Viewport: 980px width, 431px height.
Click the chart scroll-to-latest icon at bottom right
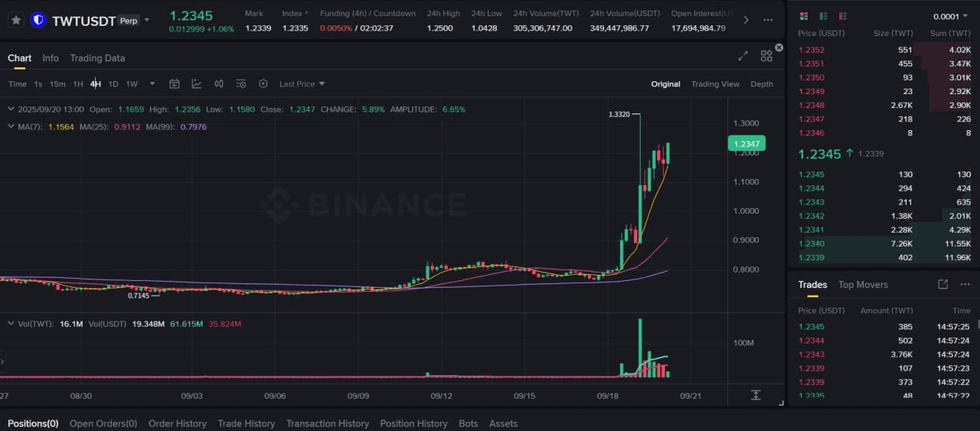[756, 395]
